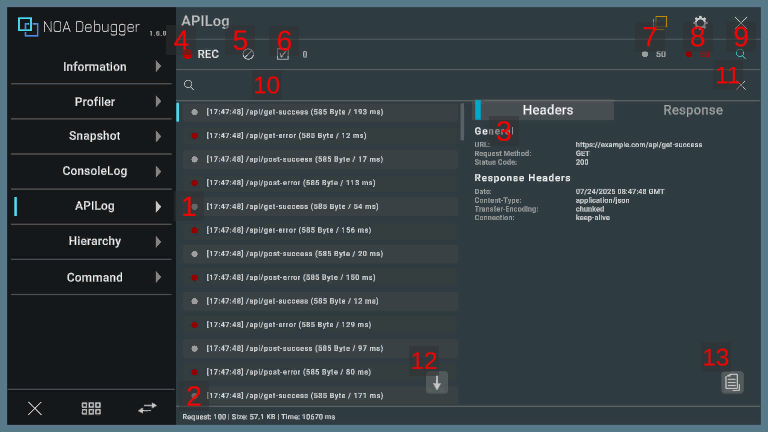Screen dimensions: 768x432
Task: Toggle the REC recording button
Action: coord(201,54)
